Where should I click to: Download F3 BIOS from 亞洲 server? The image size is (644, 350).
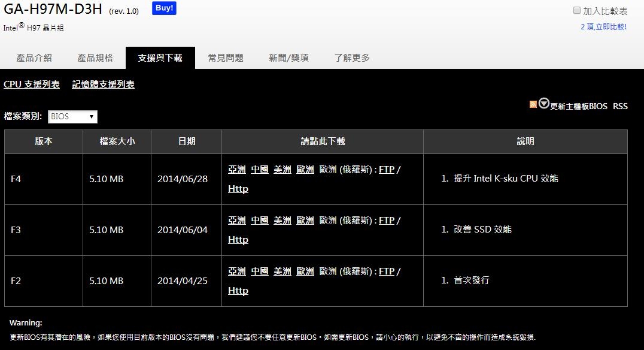[237, 221]
